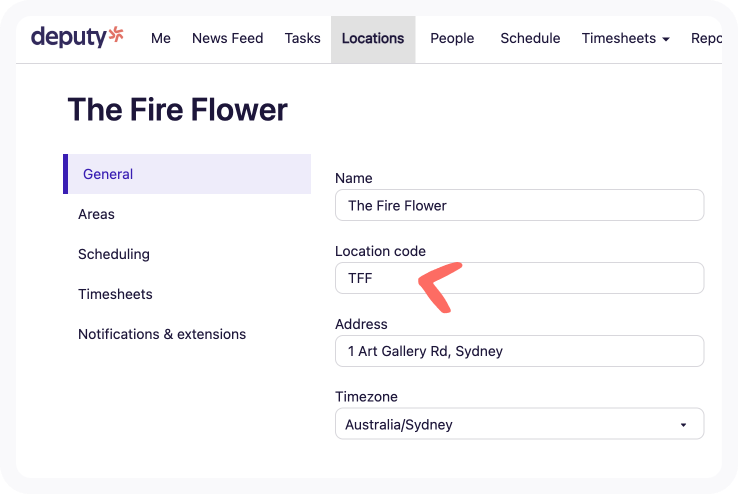
Task: Click the Location code label
Action: pyautogui.click(x=380, y=251)
